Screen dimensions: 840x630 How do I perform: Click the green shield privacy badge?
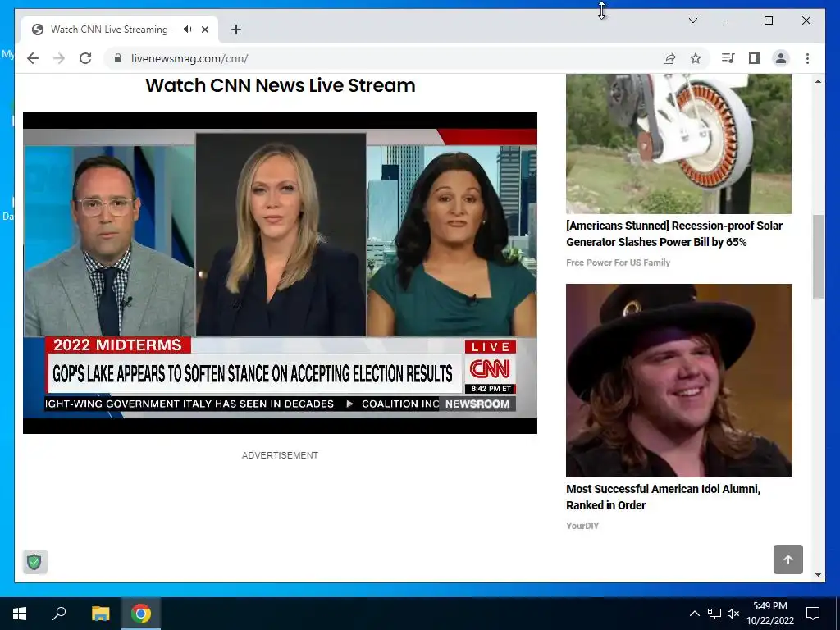(x=34, y=562)
